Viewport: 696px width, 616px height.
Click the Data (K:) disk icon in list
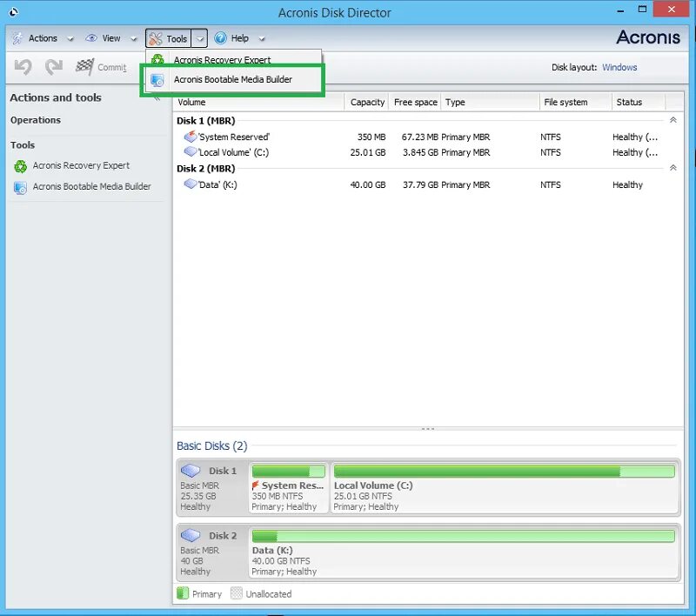point(191,184)
